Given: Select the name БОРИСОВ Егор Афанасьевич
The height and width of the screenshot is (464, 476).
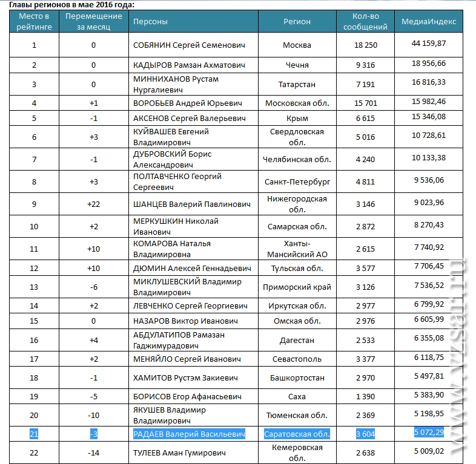Looking at the screenshot, I should 187,397.
